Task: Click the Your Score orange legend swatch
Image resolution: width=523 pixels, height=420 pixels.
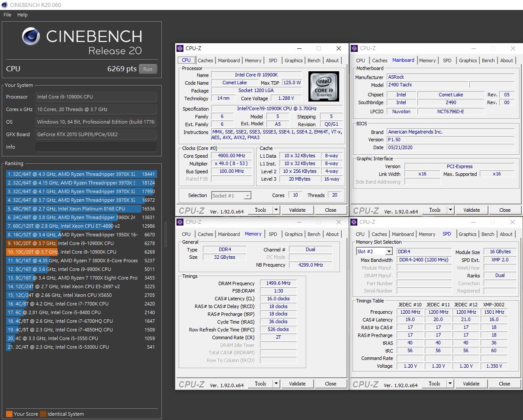Action: 9,414
